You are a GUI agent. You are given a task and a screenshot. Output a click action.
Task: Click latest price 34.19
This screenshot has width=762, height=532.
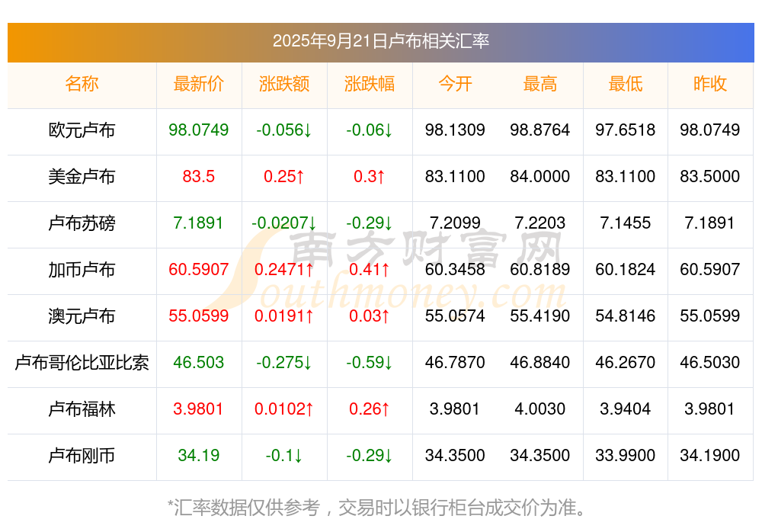(199, 455)
